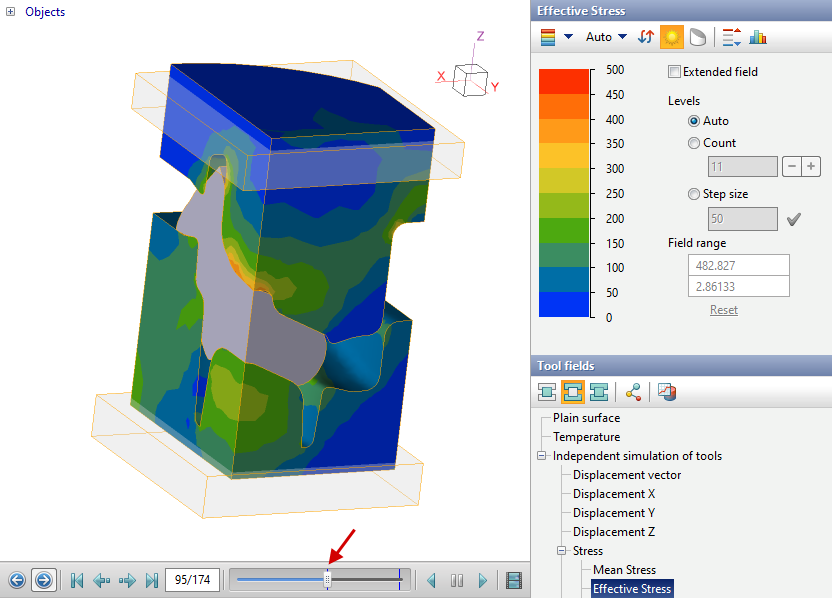Jump to the last simulation step
832x598 pixels.
click(x=152, y=580)
